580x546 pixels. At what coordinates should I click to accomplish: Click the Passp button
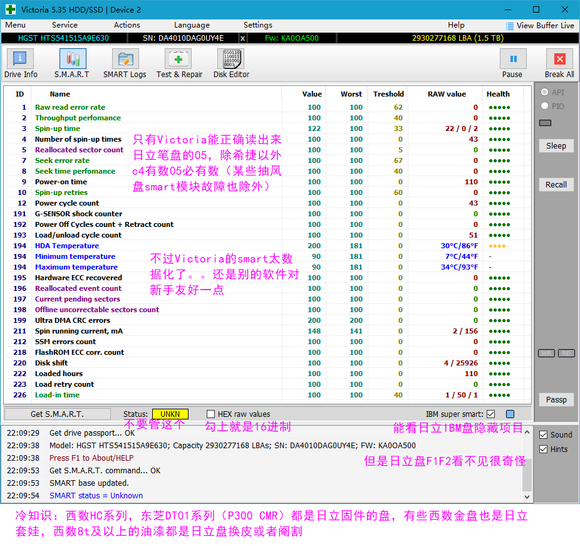556,400
